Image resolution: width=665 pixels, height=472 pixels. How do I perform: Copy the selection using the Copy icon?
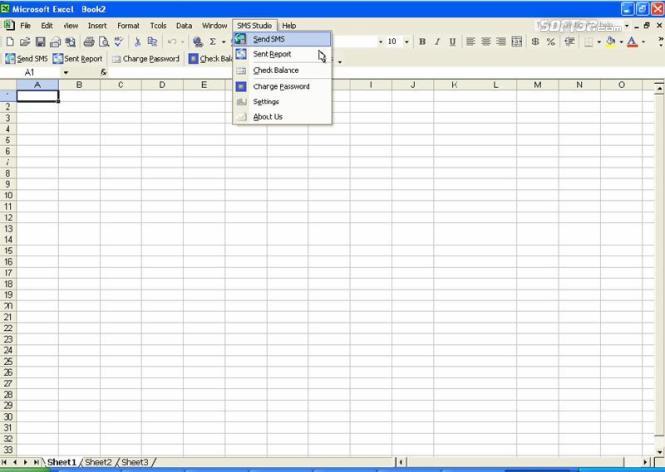152,42
